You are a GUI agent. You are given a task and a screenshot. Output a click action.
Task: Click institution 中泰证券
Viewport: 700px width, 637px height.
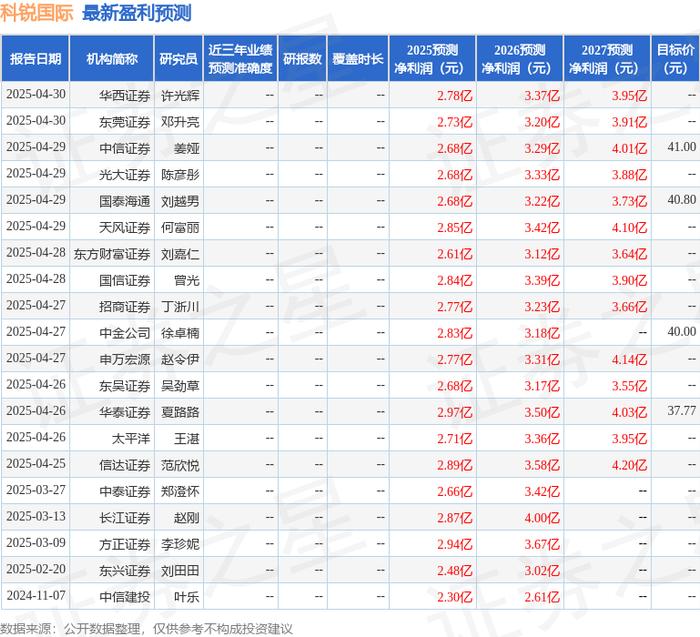pos(125,491)
